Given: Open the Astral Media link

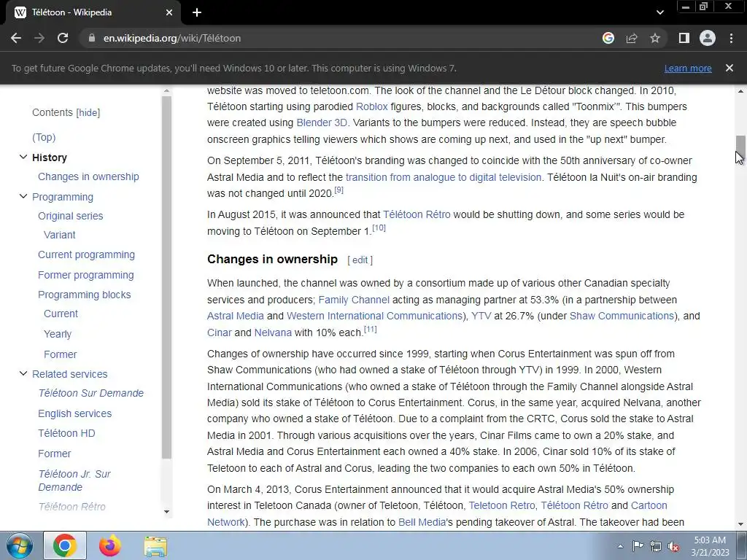Looking at the screenshot, I should [236, 316].
